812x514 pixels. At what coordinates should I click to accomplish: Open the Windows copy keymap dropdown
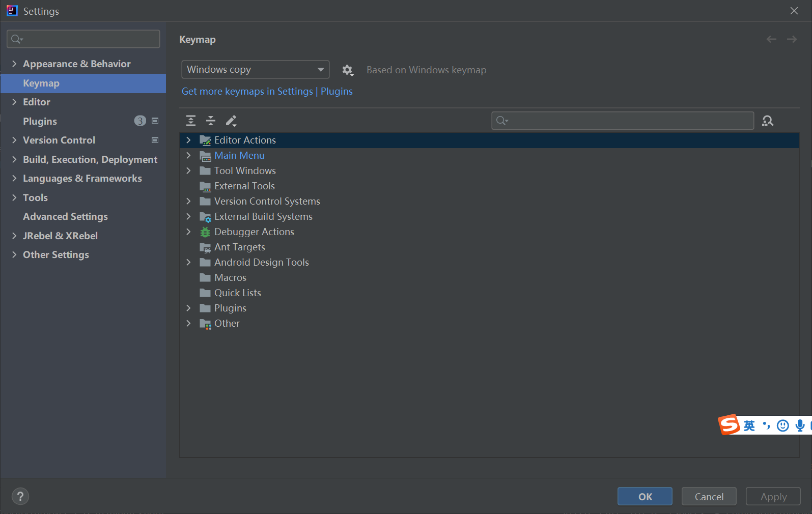(x=256, y=70)
